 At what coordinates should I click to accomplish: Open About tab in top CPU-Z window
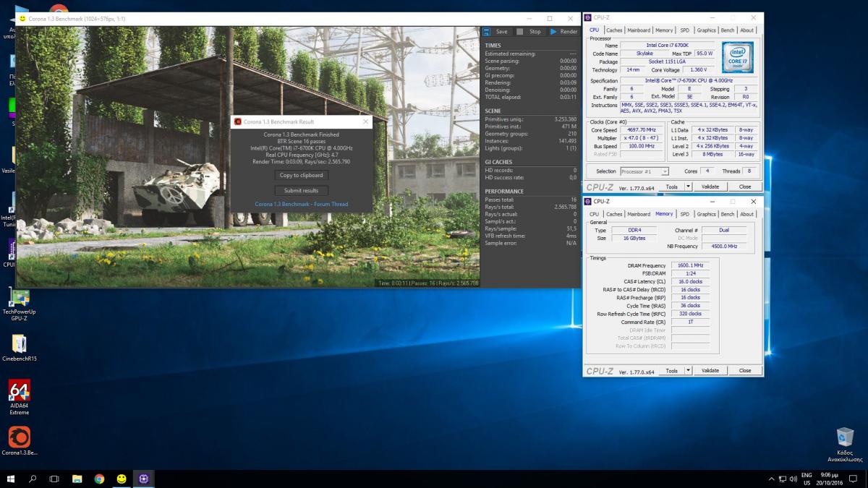[x=747, y=30]
